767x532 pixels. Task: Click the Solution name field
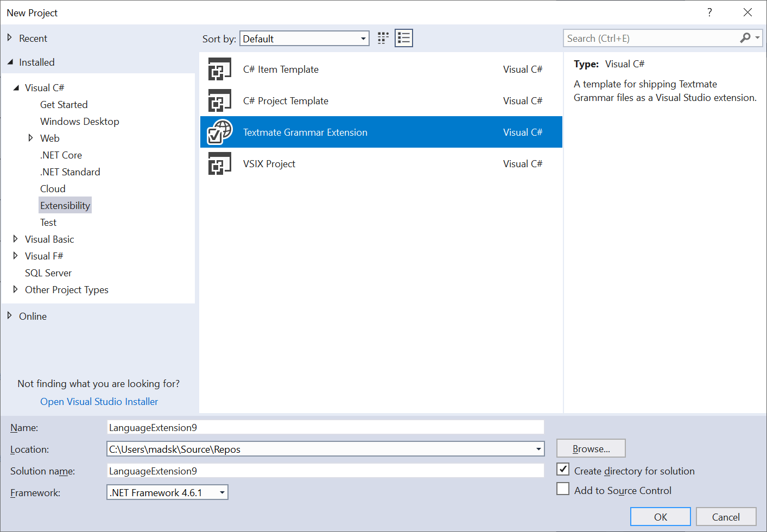[x=325, y=471]
